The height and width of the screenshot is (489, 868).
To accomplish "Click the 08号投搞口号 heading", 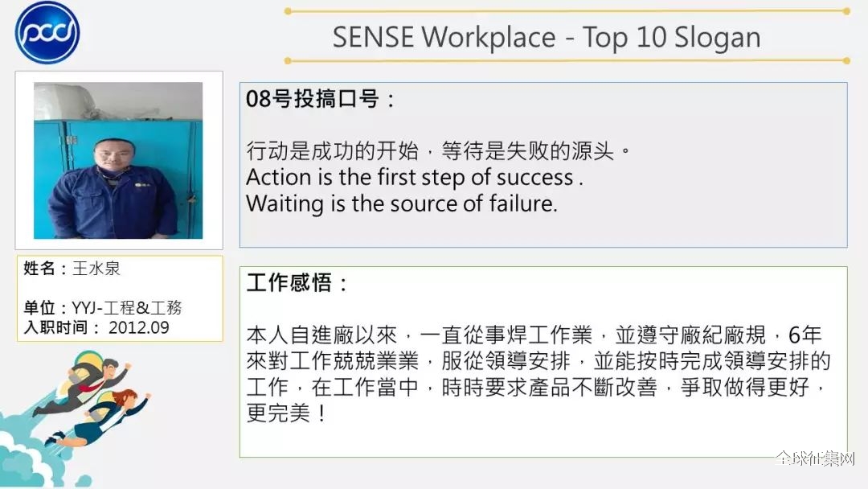I will pyautogui.click(x=321, y=99).
